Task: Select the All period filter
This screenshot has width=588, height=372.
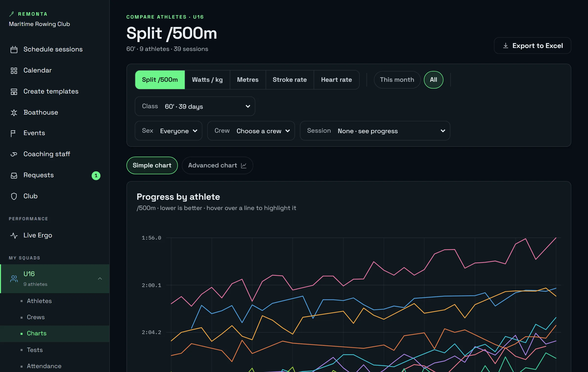Action: (x=433, y=80)
